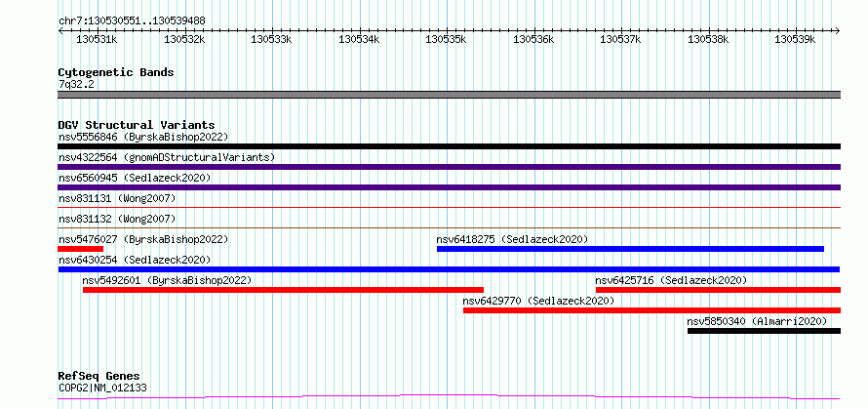The width and height of the screenshot is (868, 409).
Task: Click the nsv831132 (Wong2007) label
Action: pyautogui.click(x=117, y=219)
